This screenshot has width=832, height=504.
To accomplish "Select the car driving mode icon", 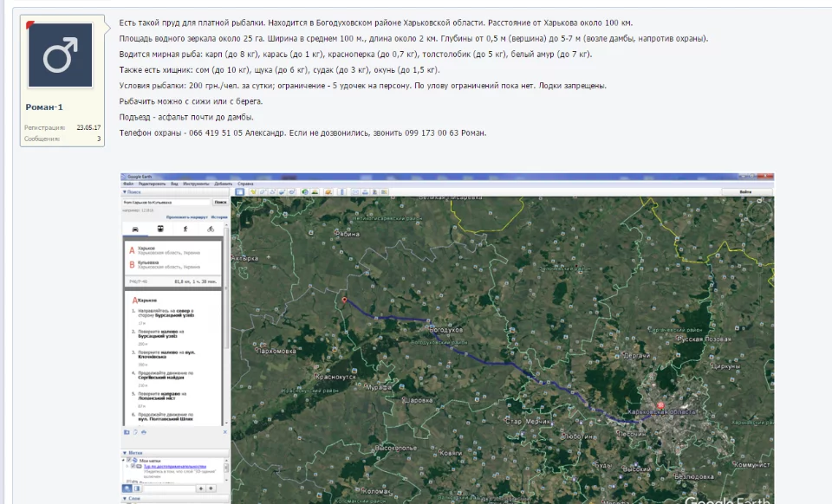I will [x=134, y=229].
